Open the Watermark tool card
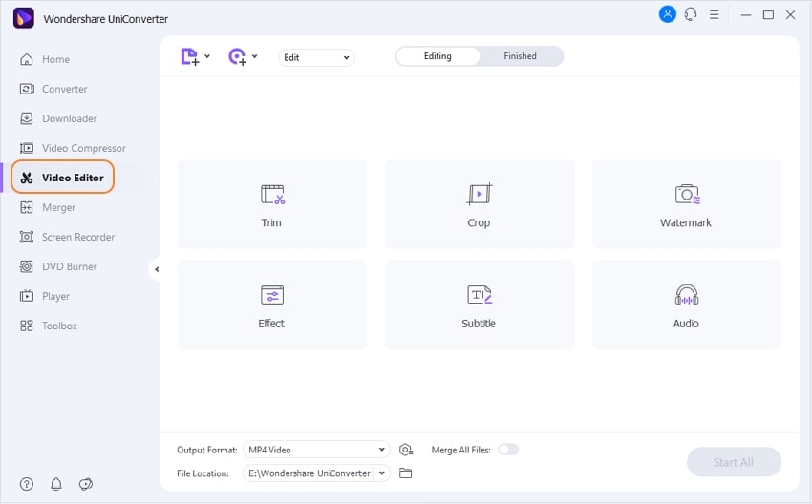The width and height of the screenshot is (812, 504). pyautogui.click(x=686, y=204)
